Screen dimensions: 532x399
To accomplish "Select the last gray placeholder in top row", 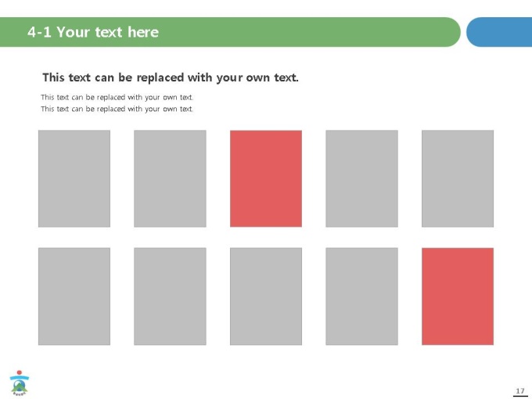I will click(458, 178).
